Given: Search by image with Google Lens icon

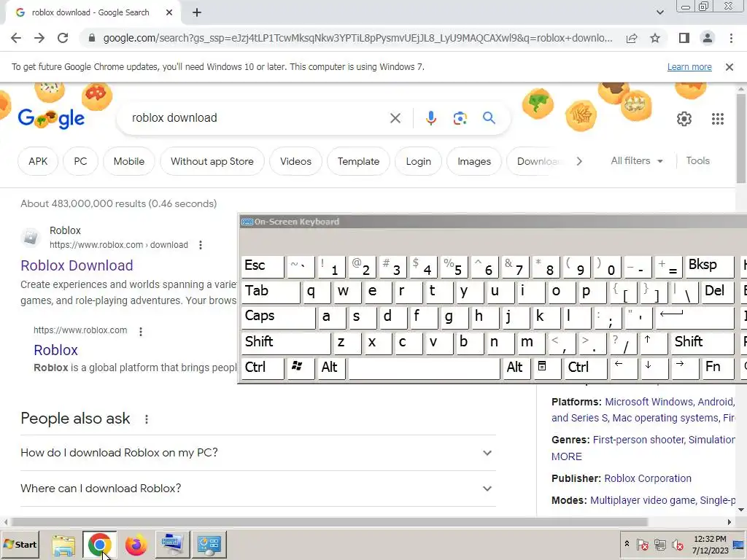Looking at the screenshot, I should [460, 118].
